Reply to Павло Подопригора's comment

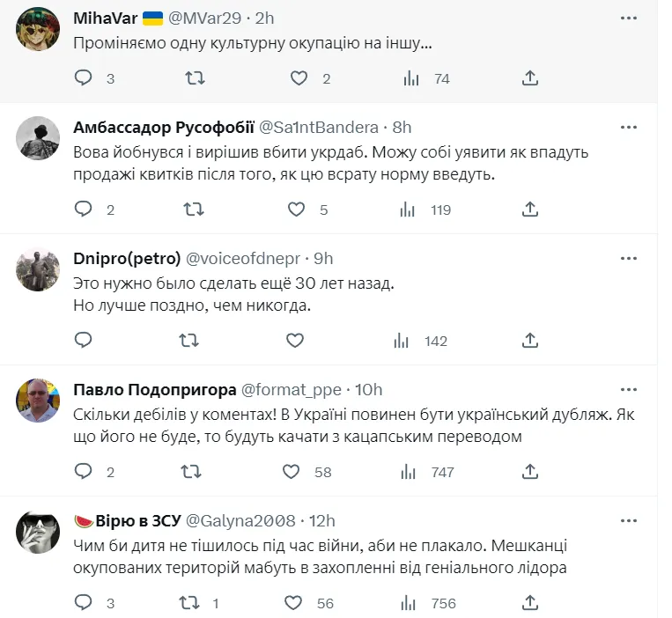coord(84,472)
